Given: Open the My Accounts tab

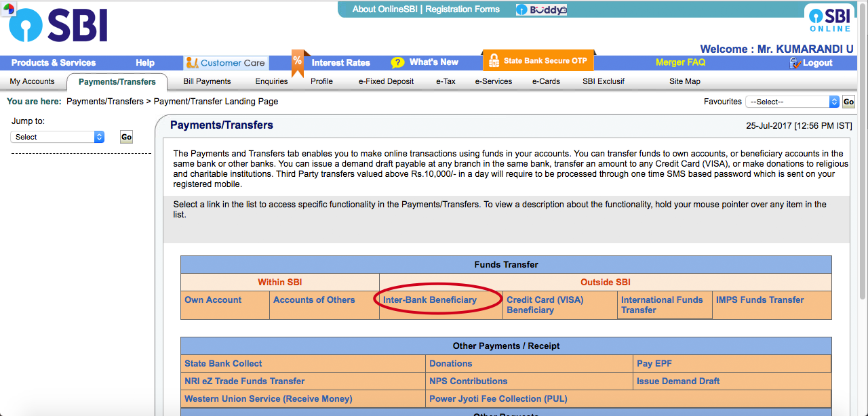Looking at the screenshot, I should pos(32,81).
